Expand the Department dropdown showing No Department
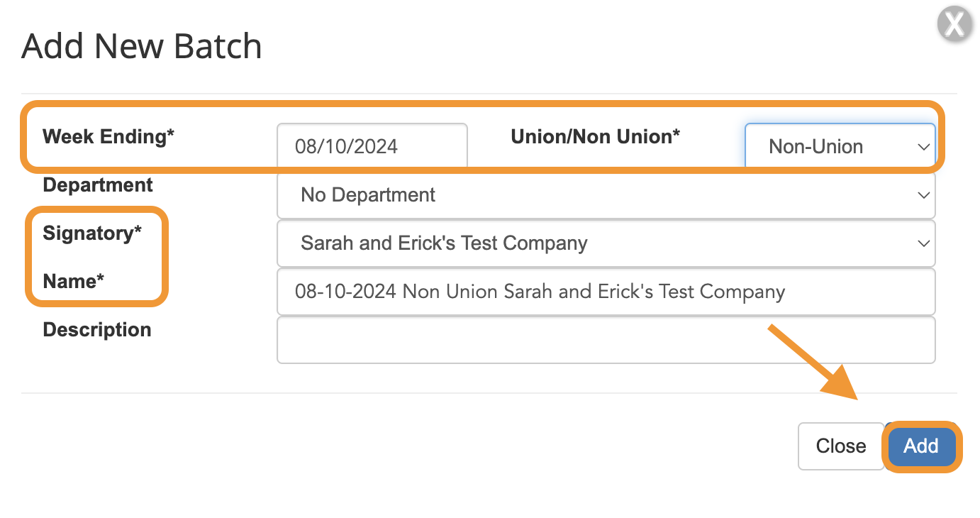The height and width of the screenshot is (518, 980). coord(606,195)
